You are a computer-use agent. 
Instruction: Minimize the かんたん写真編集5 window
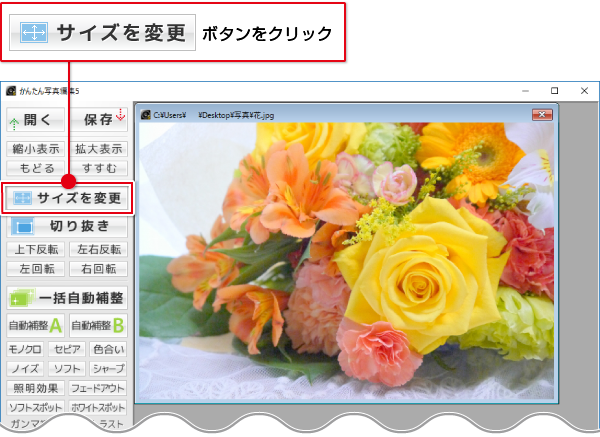click(525, 91)
